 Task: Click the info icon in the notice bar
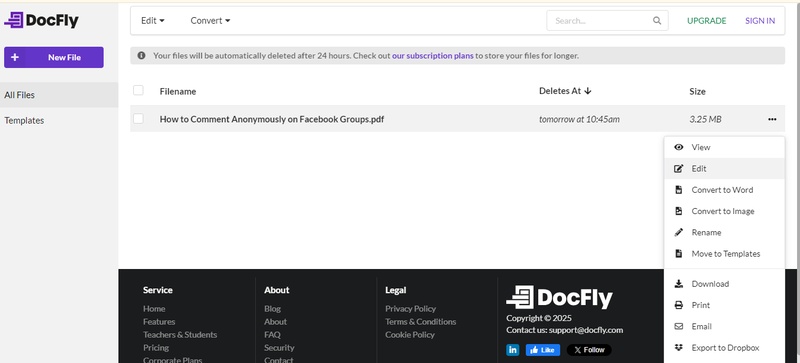(141, 56)
